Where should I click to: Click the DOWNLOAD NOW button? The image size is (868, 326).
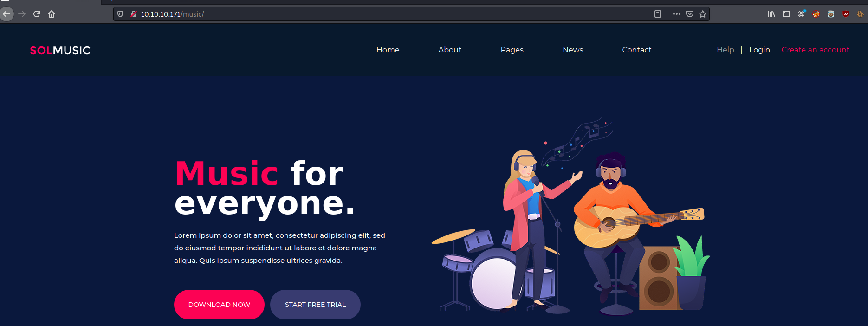pos(219,305)
